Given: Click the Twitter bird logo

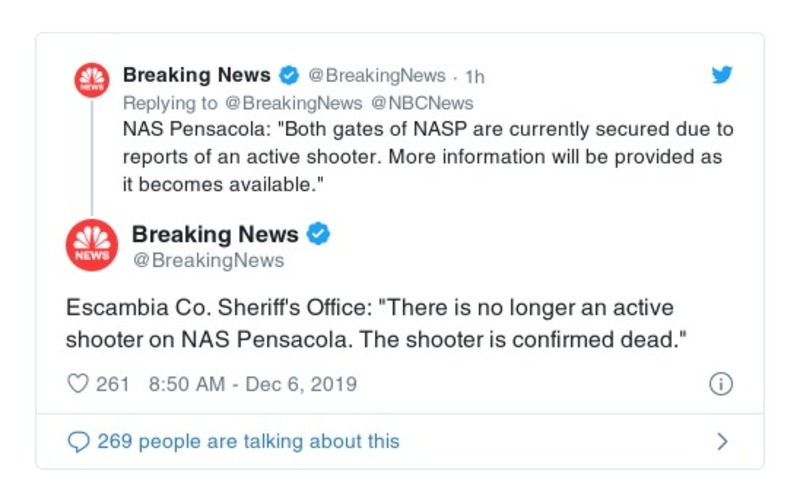Looking at the screenshot, I should click(x=721, y=75).
